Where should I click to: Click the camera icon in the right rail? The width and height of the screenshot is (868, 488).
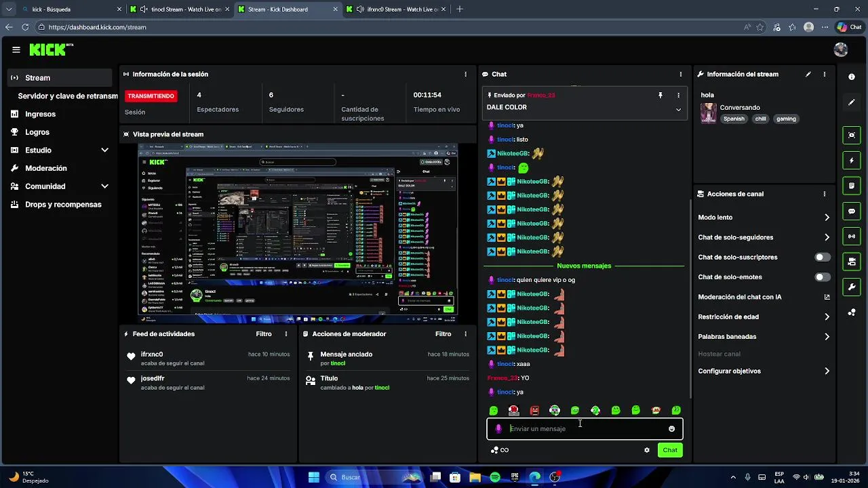(852, 262)
